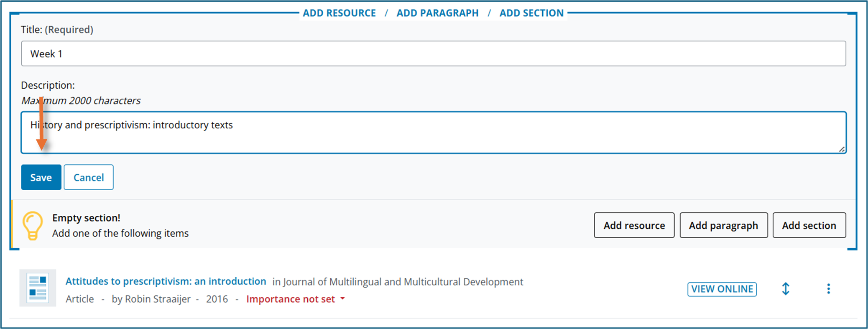This screenshot has height=329, width=868.
Task: Click the red dropdown caret beside Importance
Action: click(x=343, y=298)
